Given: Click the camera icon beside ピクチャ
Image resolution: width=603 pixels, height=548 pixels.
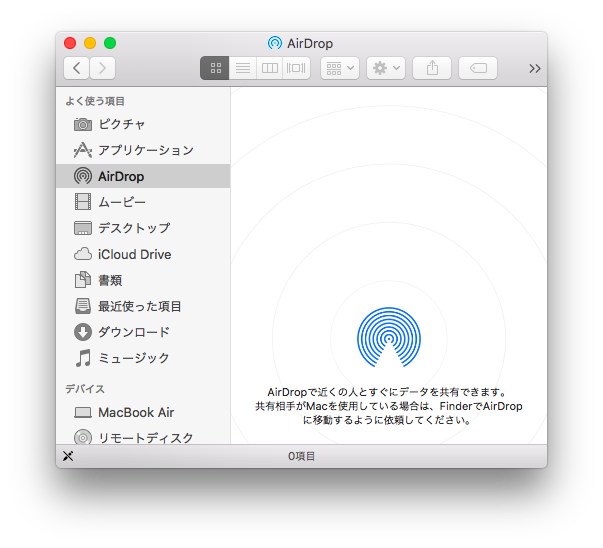Looking at the screenshot, I should point(83,124).
